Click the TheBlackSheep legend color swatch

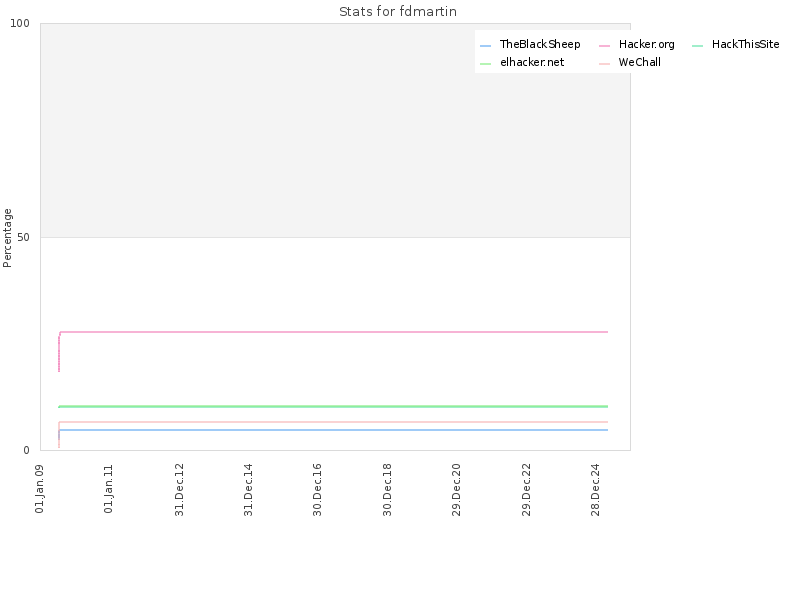click(x=485, y=46)
